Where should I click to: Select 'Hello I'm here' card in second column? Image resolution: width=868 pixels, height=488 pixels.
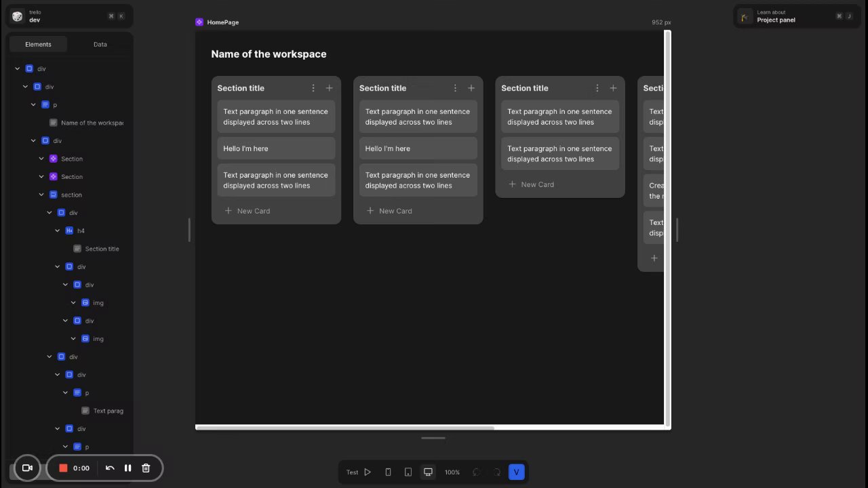point(418,148)
